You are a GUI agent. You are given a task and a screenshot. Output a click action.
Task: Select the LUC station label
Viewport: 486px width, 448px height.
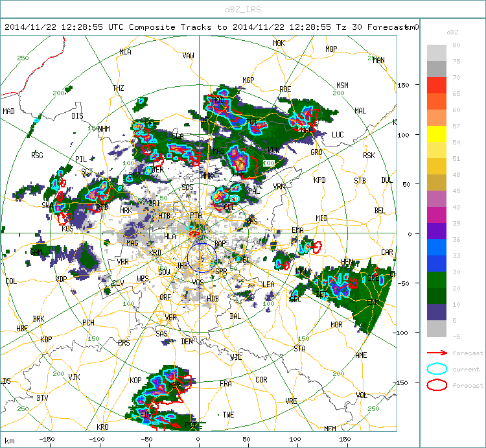click(338, 135)
